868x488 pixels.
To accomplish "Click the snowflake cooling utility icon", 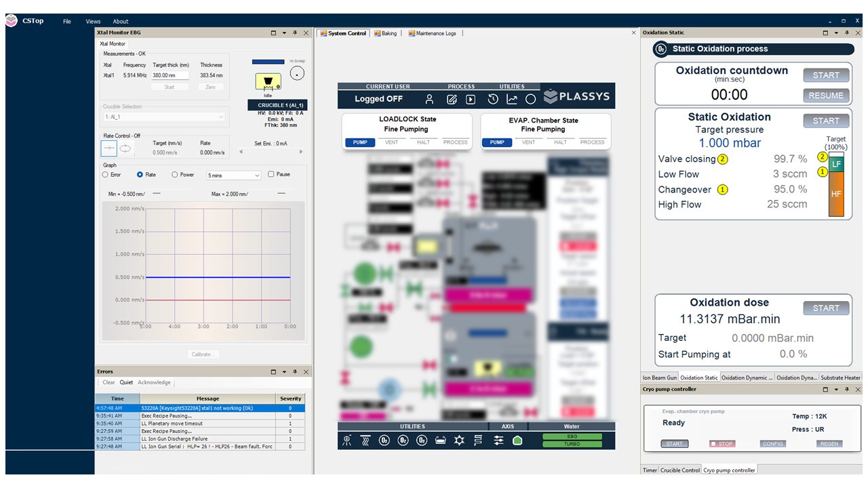I will pyautogui.click(x=460, y=441).
